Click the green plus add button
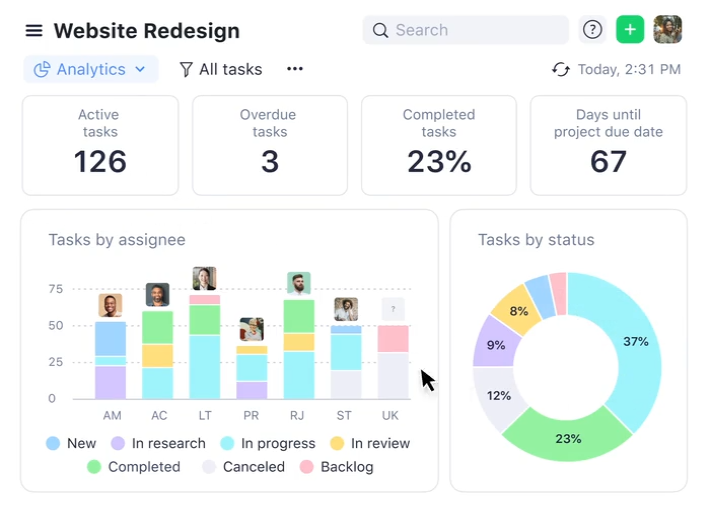Viewport: 710px width, 516px height. (630, 30)
